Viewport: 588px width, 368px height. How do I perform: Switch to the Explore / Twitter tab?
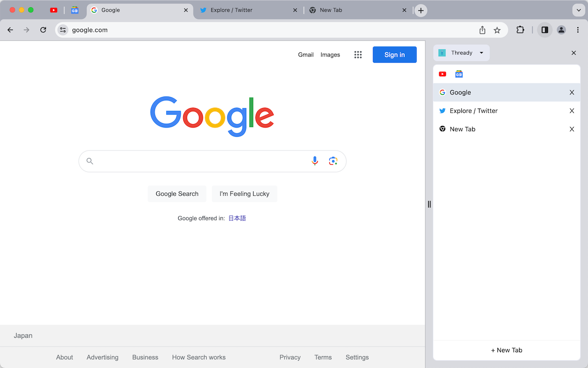[248, 10]
